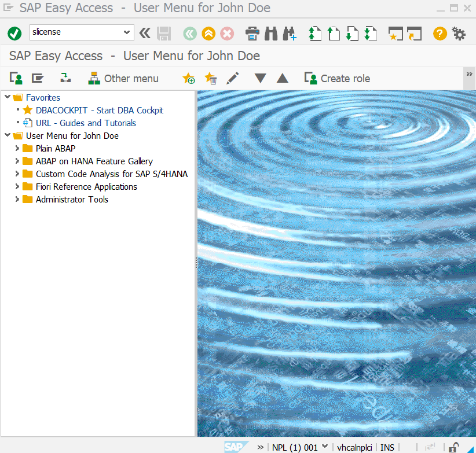
Task: Go to First Page icon
Action: pyautogui.click(x=315, y=34)
